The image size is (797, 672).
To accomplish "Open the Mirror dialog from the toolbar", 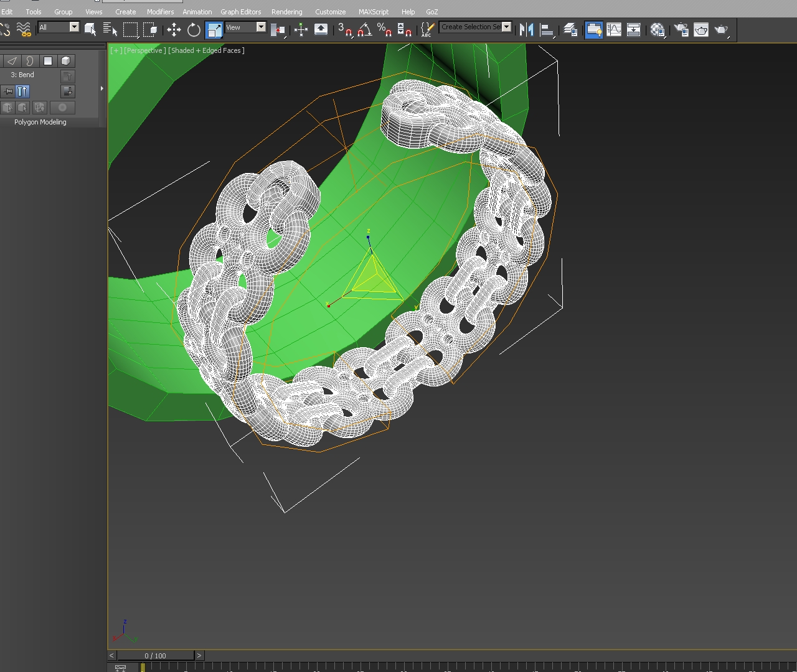I will click(x=526, y=29).
